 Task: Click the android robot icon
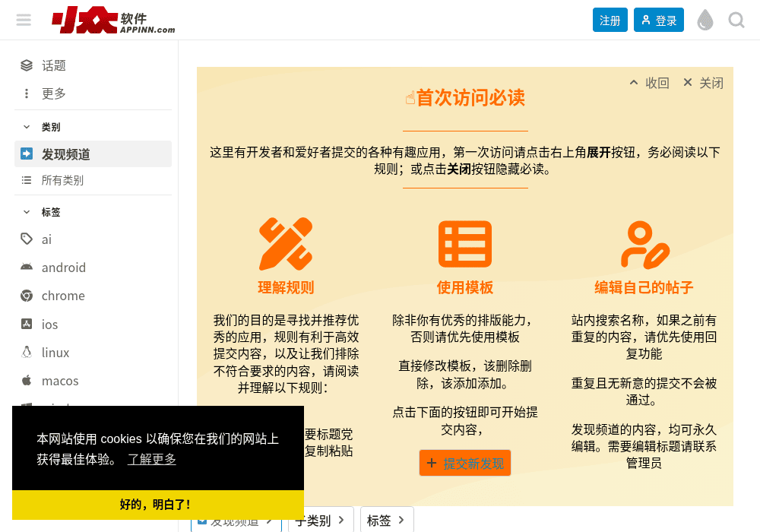pos(27,267)
